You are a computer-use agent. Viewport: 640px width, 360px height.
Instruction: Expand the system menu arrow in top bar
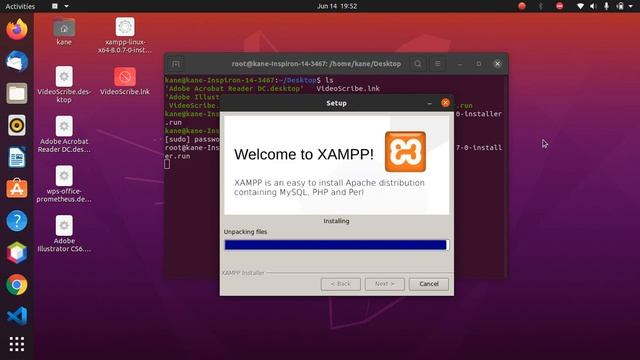tap(632, 6)
